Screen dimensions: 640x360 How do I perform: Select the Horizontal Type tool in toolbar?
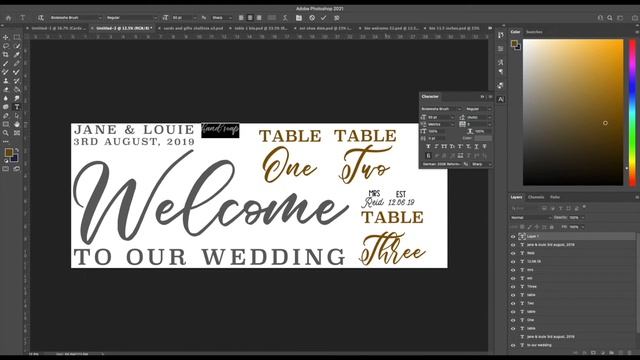point(17,107)
